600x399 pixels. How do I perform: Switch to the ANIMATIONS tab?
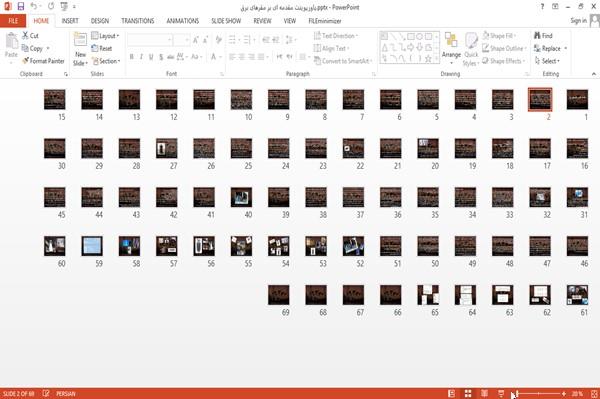tap(183, 21)
